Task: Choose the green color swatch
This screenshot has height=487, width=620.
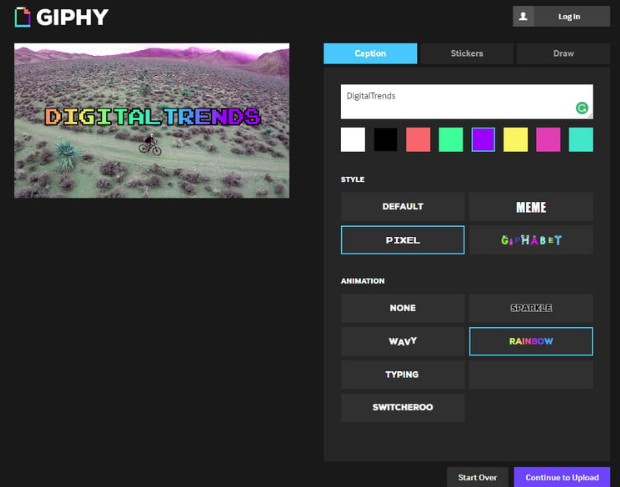Action: coord(451,140)
